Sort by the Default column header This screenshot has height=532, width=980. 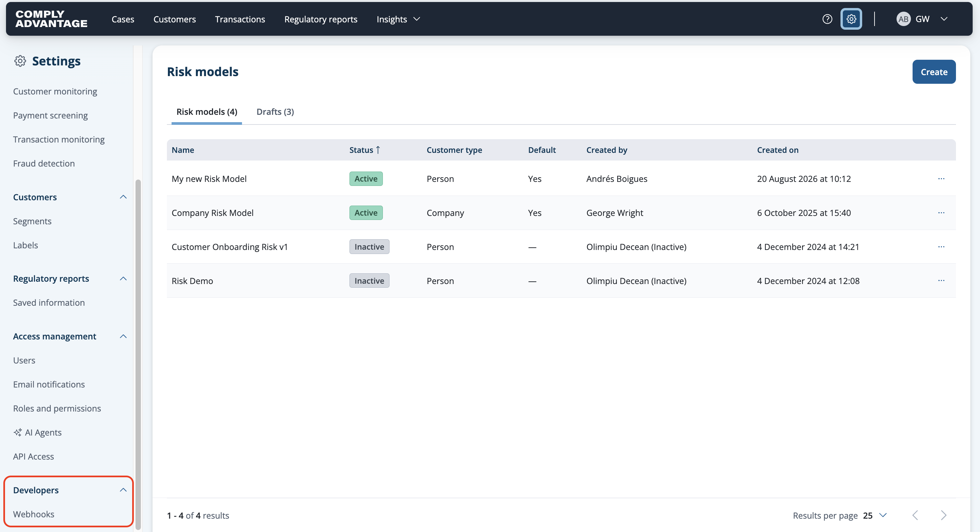tap(542, 150)
